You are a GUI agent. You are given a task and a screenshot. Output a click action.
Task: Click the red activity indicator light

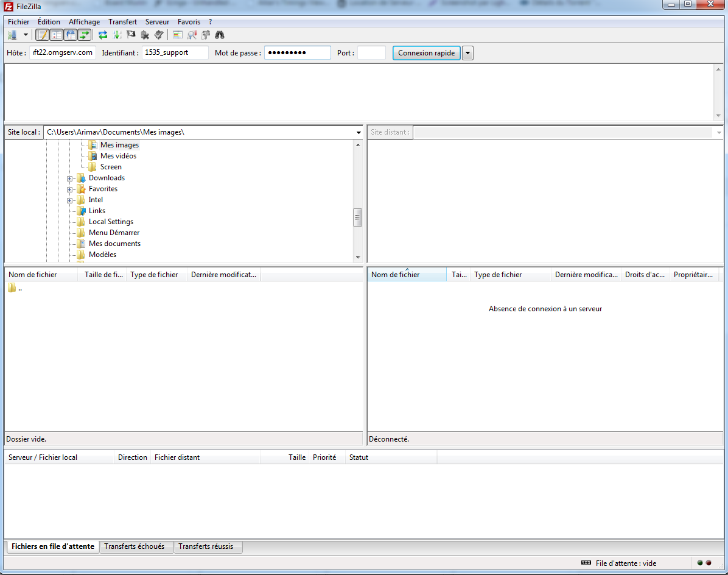[709, 563]
